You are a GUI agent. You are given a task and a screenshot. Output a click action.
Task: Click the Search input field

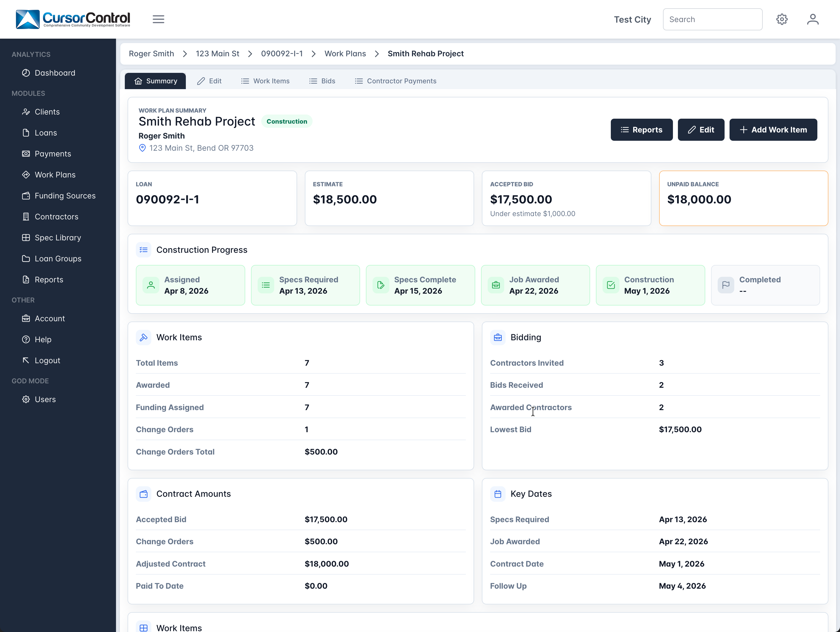pos(712,19)
